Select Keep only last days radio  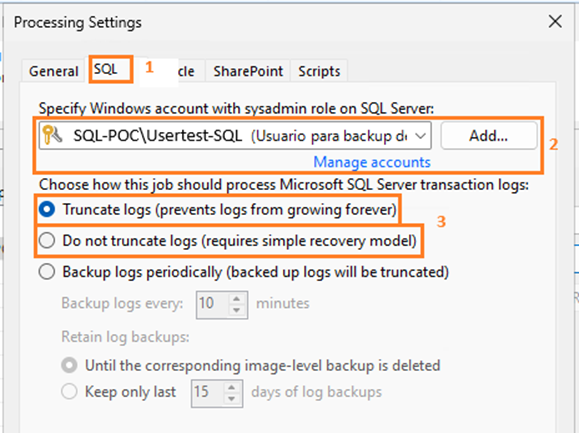pos(69,392)
